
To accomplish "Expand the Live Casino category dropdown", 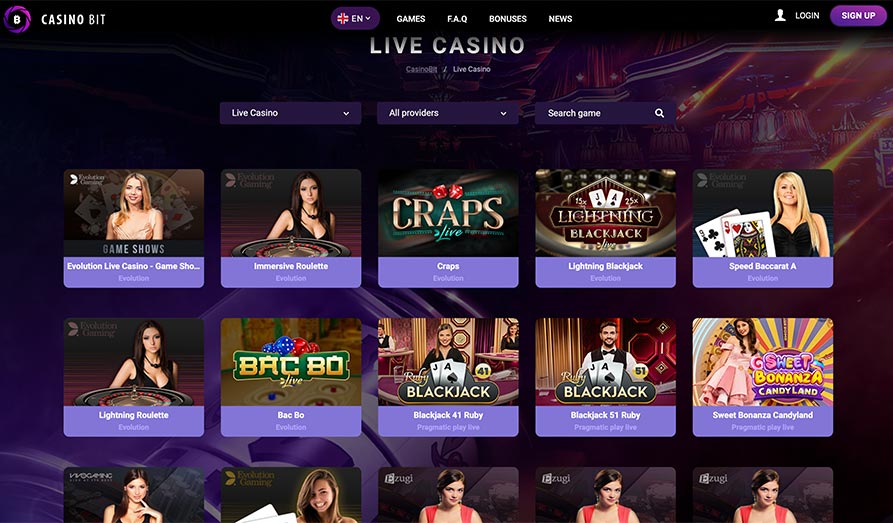I will pos(290,113).
